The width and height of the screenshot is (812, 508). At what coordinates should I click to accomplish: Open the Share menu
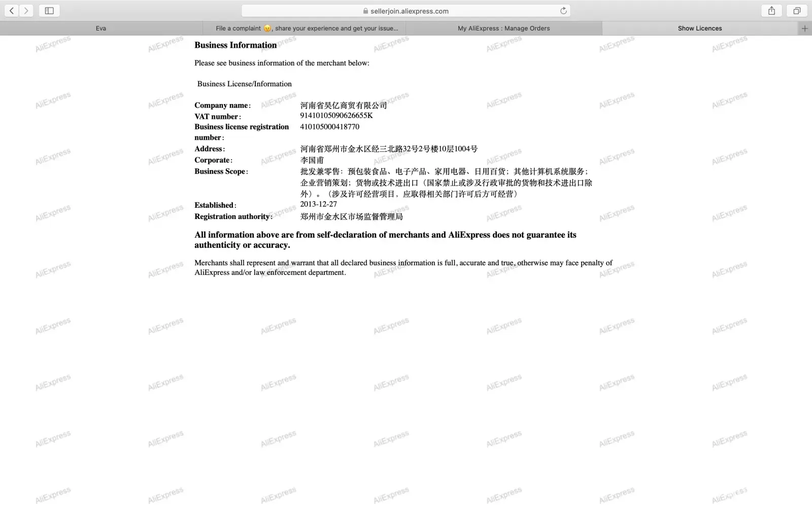point(771,11)
